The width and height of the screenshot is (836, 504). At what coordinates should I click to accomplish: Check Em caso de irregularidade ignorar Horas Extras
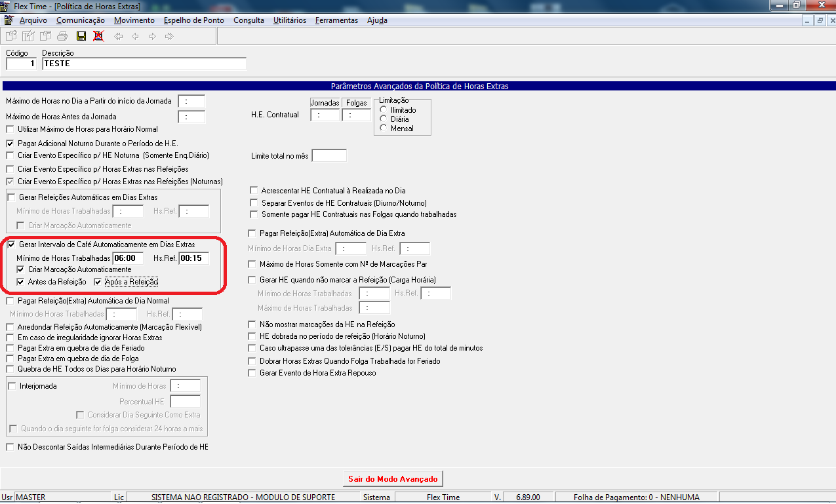pyautogui.click(x=10, y=338)
